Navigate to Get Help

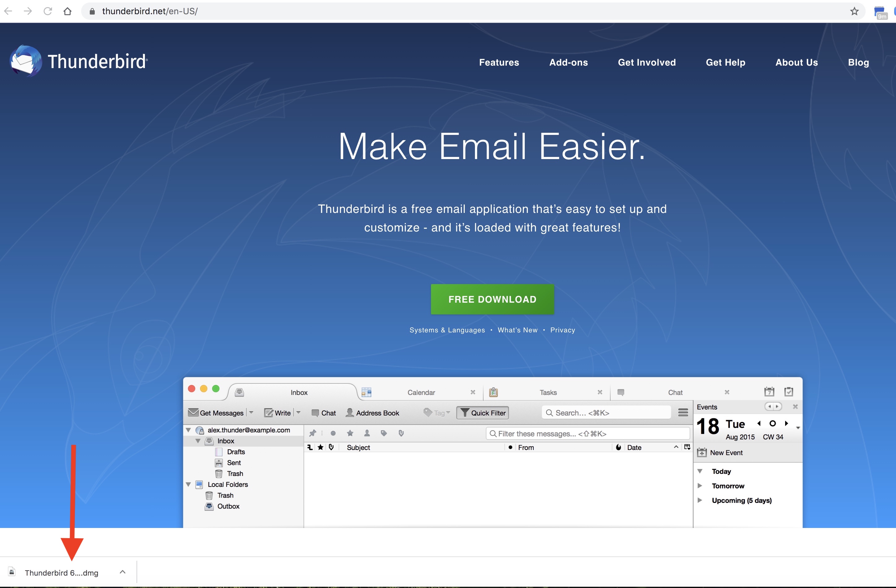725,63
